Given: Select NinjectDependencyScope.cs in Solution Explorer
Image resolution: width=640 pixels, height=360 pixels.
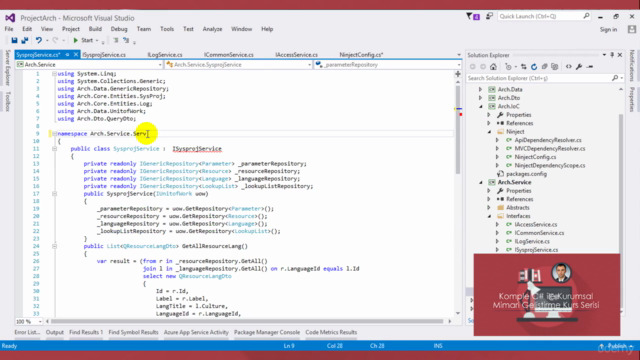Looking at the screenshot, I should point(549,165).
